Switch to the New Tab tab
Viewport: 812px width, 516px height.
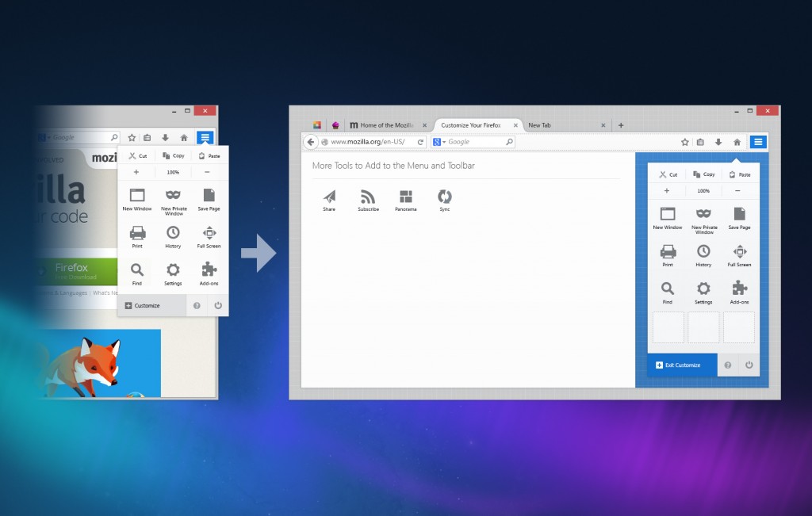pyautogui.click(x=566, y=125)
